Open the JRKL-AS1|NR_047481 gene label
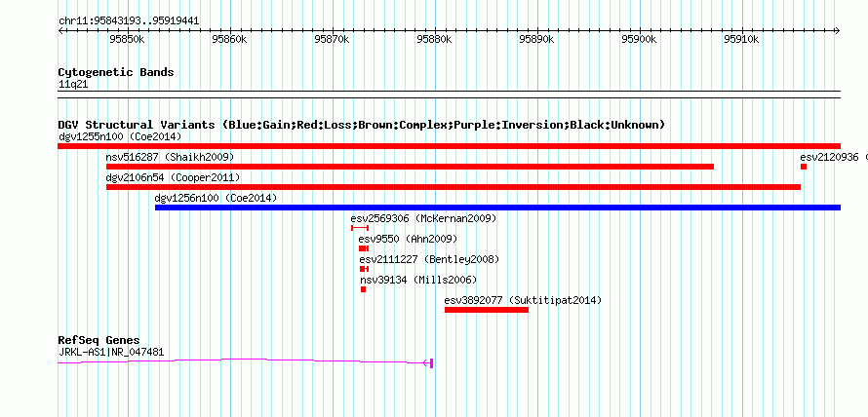868x417 pixels. (111, 352)
